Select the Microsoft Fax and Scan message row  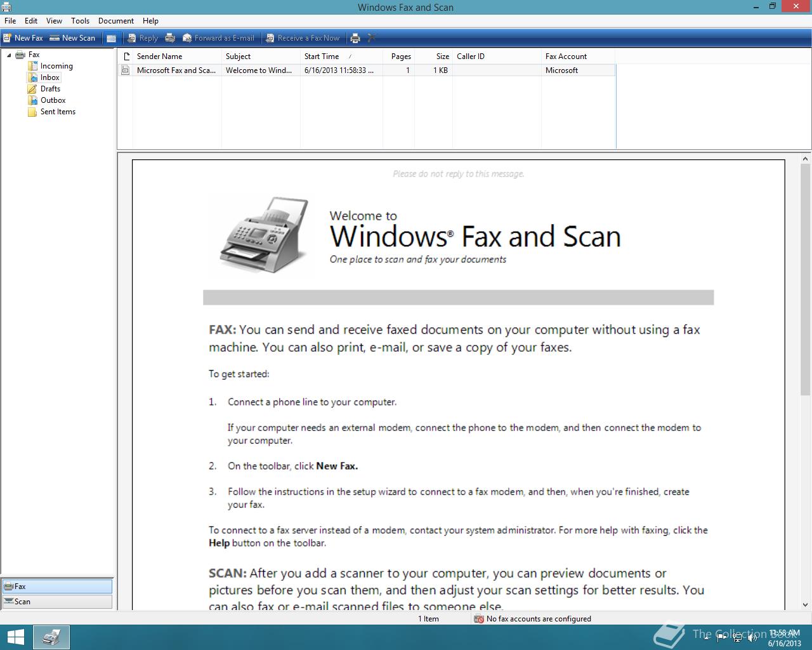pos(367,70)
